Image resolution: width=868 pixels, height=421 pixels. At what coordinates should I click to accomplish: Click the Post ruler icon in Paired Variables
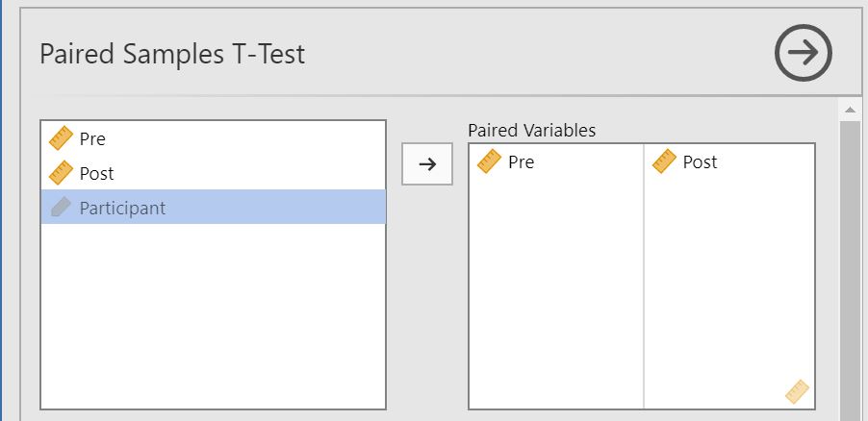tap(664, 162)
